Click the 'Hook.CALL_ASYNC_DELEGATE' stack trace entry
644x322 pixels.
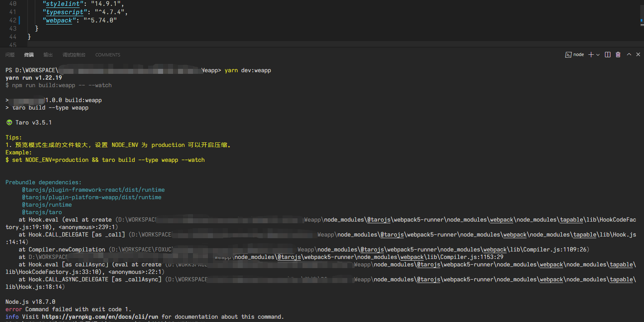tap(68, 279)
